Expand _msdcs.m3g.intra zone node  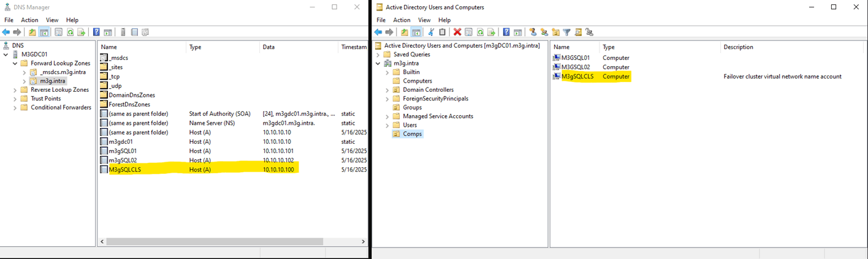[x=25, y=72]
